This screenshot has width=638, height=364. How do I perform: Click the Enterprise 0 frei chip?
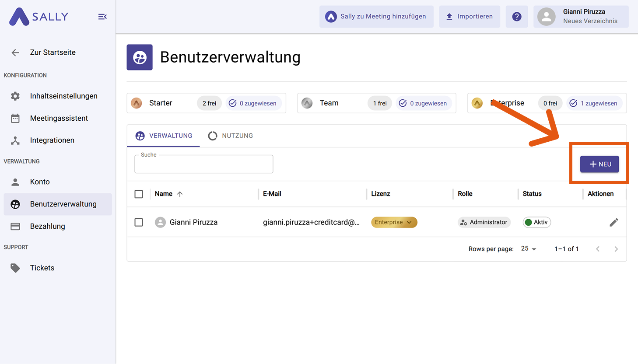[x=550, y=103]
